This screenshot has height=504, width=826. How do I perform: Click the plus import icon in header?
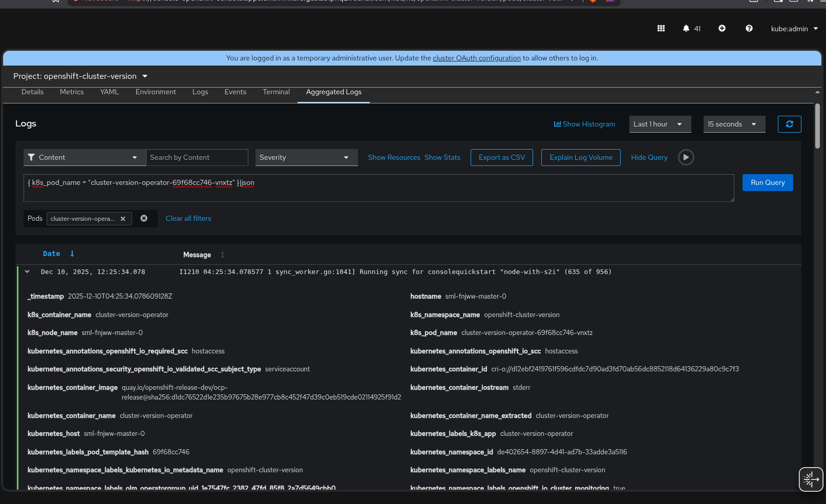[x=722, y=29]
